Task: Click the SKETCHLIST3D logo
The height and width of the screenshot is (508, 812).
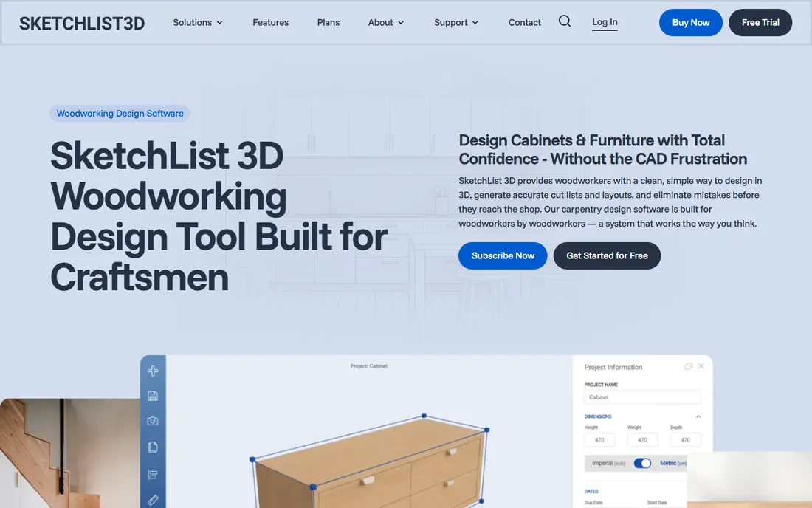Action: point(82,24)
